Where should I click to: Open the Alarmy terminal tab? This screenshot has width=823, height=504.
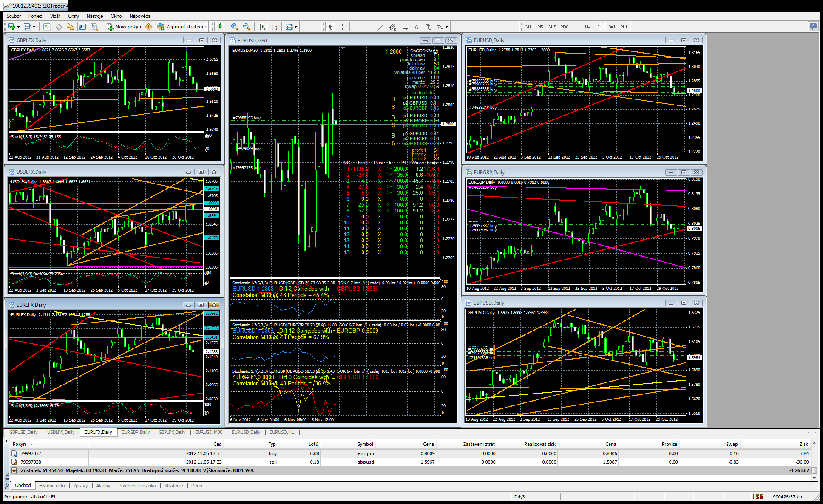click(103, 486)
